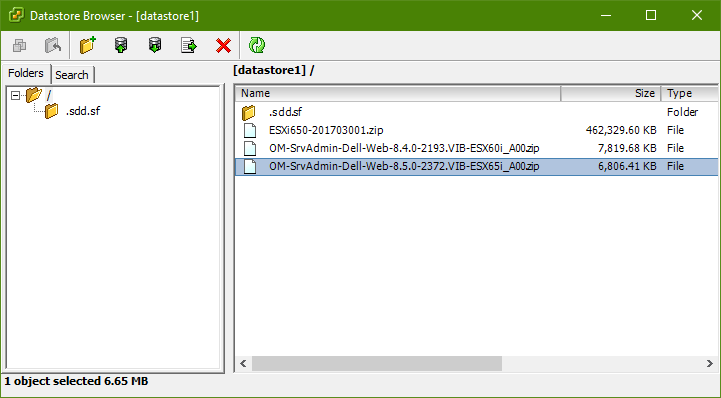This screenshot has height=398, width=721.
Task: Click the root folder icon in tree
Action: (x=34, y=95)
